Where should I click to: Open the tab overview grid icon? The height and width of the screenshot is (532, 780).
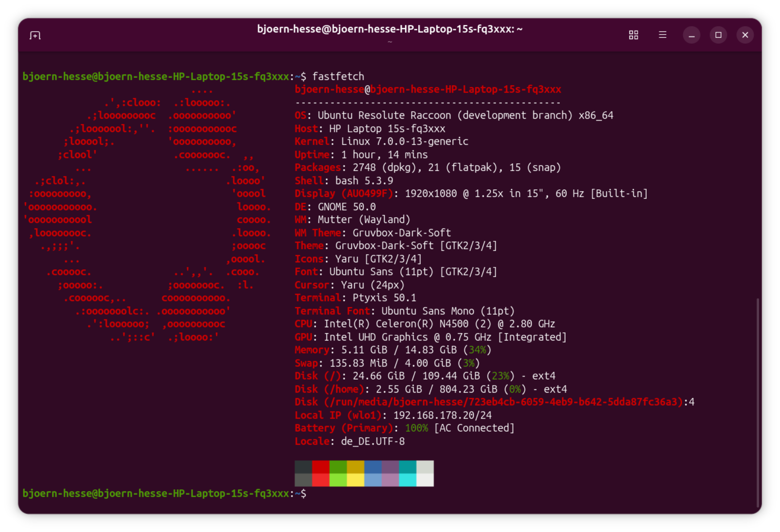click(x=633, y=35)
